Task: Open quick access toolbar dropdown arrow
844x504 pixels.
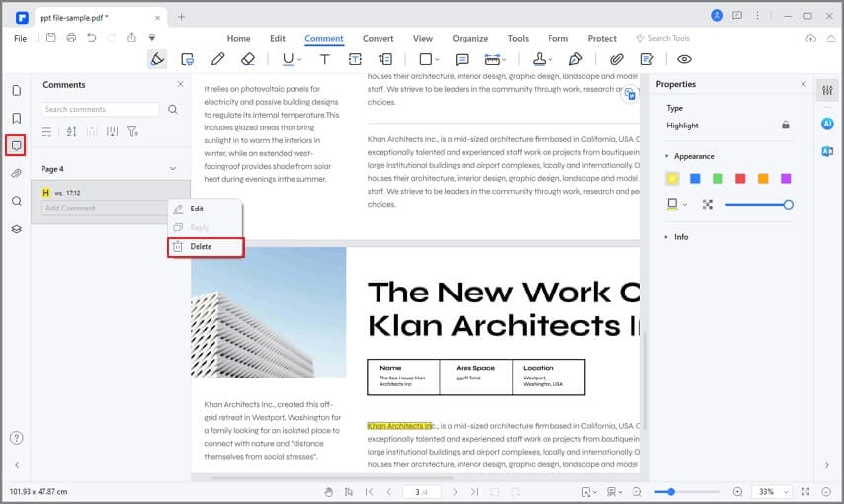Action: point(152,38)
